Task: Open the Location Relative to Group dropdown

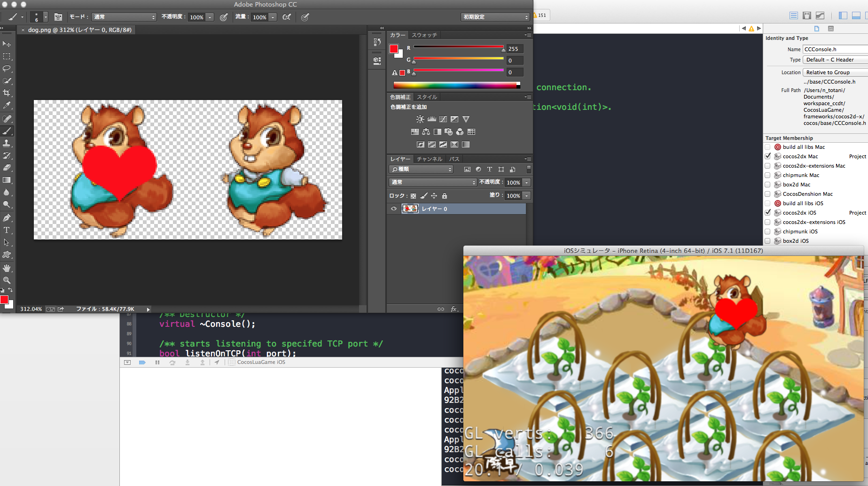Action: (x=835, y=72)
